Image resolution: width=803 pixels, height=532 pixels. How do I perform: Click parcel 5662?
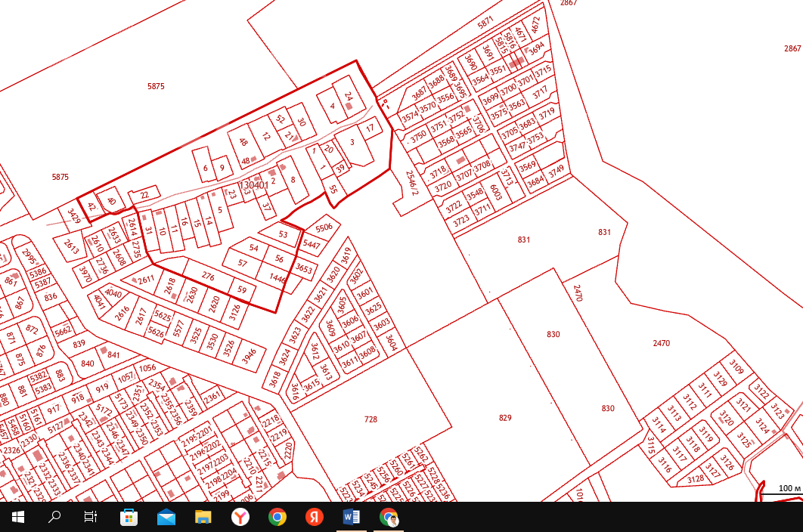click(x=63, y=331)
